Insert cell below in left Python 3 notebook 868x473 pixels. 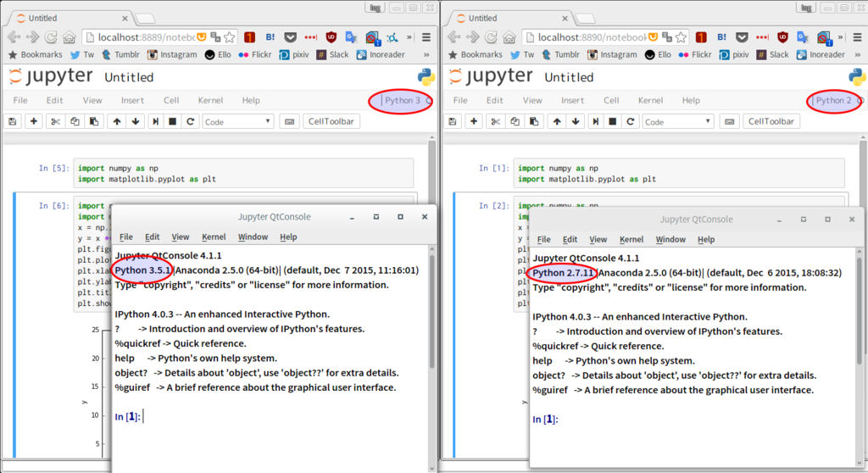coord(34,121)
